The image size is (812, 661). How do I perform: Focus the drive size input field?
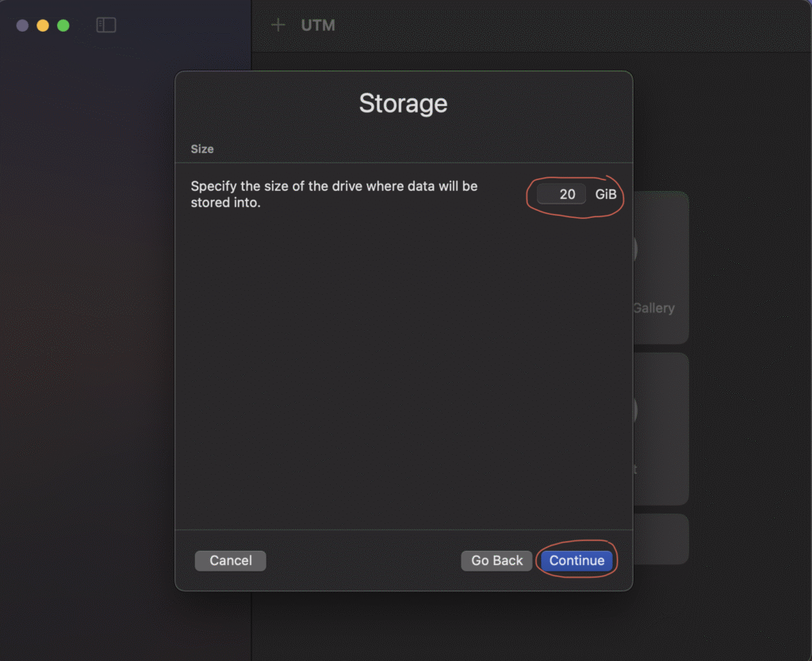561,194
